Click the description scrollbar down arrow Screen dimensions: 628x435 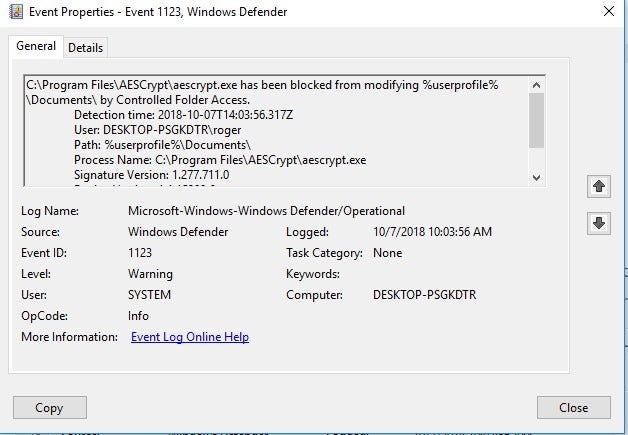[x=536, y=177]
